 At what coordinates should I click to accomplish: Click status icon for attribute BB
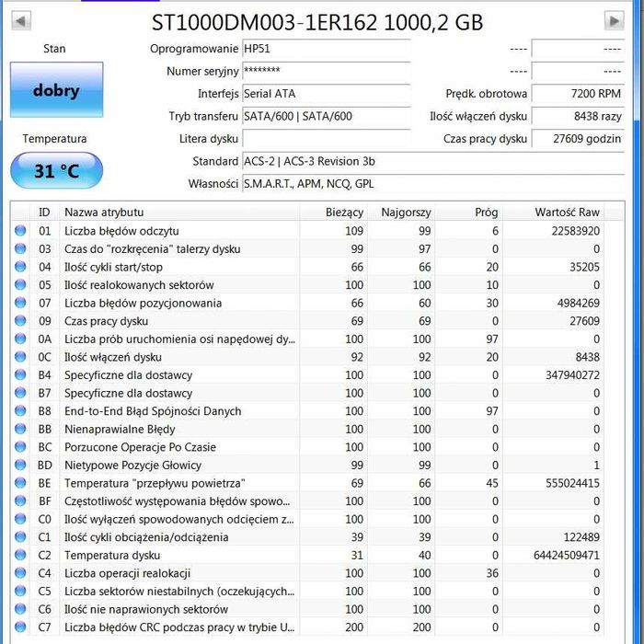pos(20,429)
